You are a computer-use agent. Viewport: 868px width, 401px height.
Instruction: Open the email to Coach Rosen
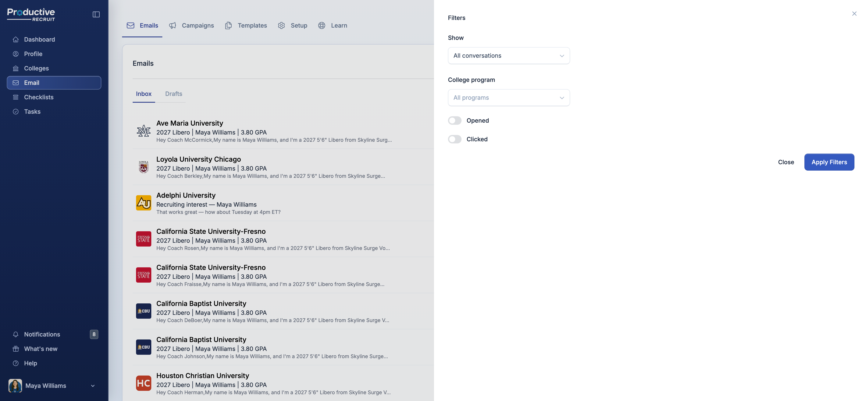tap(283, 239)
